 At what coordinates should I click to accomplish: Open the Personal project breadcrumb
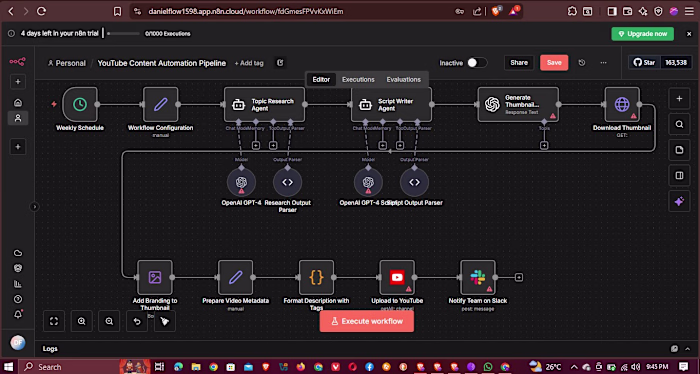67,63
